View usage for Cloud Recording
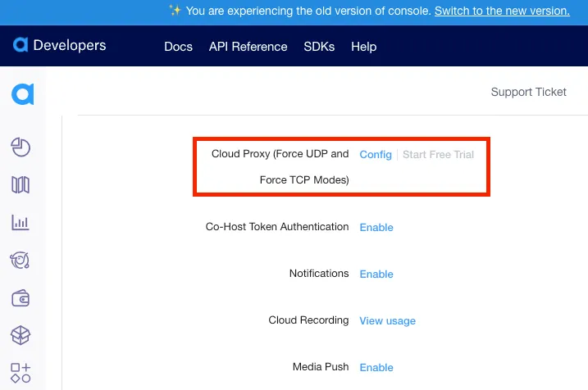This screenshot has height=390, width=588. click(x=387, y=320)
